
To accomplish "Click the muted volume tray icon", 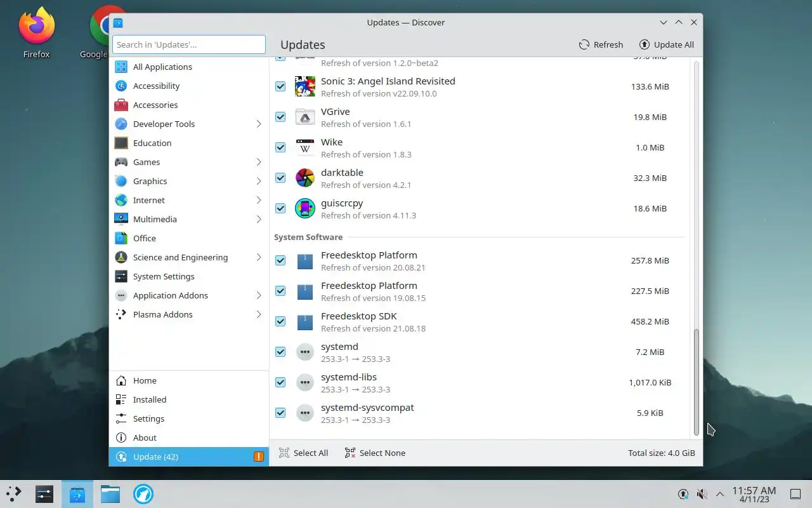I will (x=702, y=494).
